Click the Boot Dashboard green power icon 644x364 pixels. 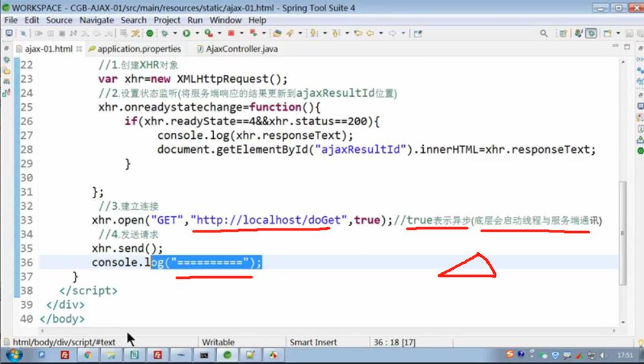click(x=150, y=34)
